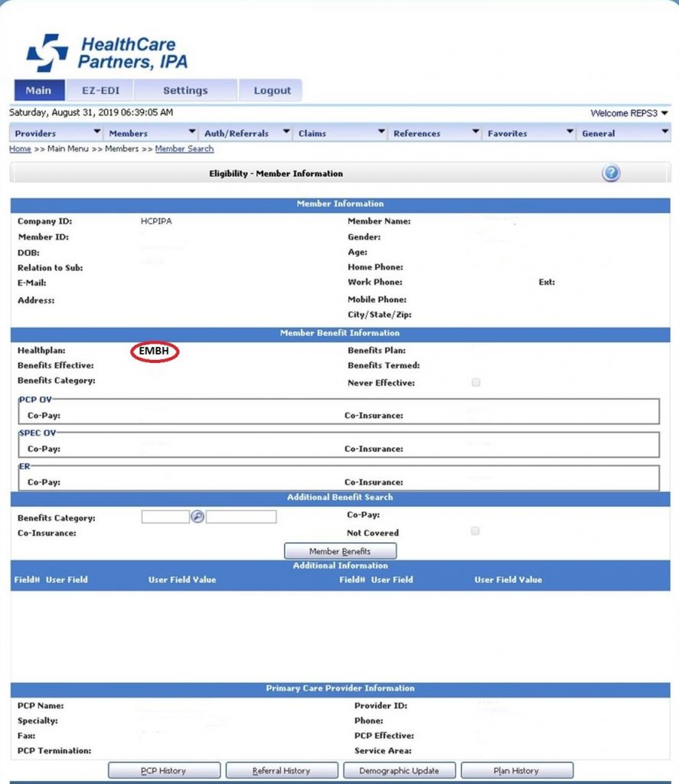This screenshot has height=784, width=679.
Task: Follow the Home breadcrumb link
Action: click(20, 149)
